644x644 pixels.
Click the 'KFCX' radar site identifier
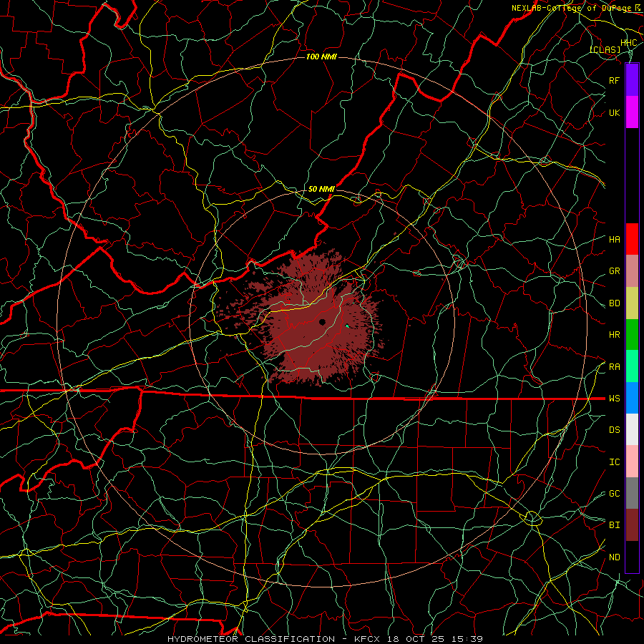[369, 639]
